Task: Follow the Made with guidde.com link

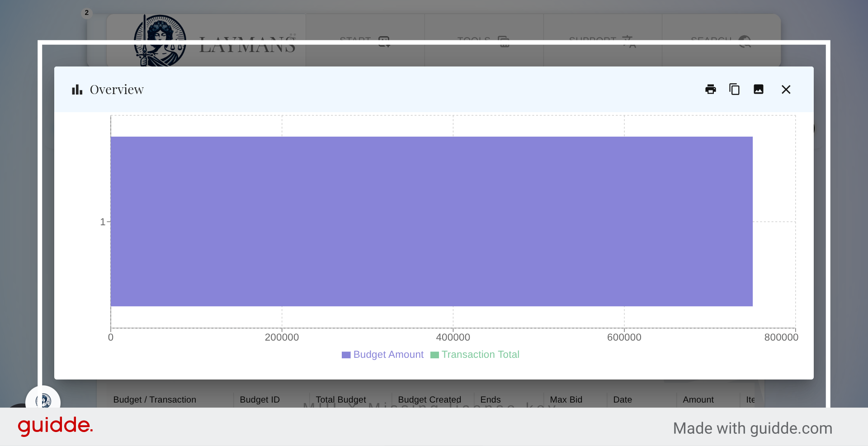Action: point(752,428)
